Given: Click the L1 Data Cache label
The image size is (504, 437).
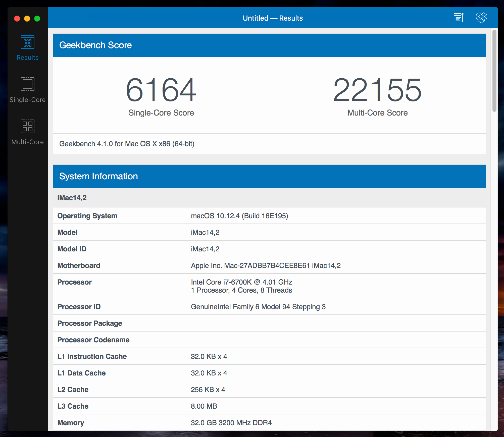Looking at the screenshot, I should pyautogui.click(x=81, y=373).
